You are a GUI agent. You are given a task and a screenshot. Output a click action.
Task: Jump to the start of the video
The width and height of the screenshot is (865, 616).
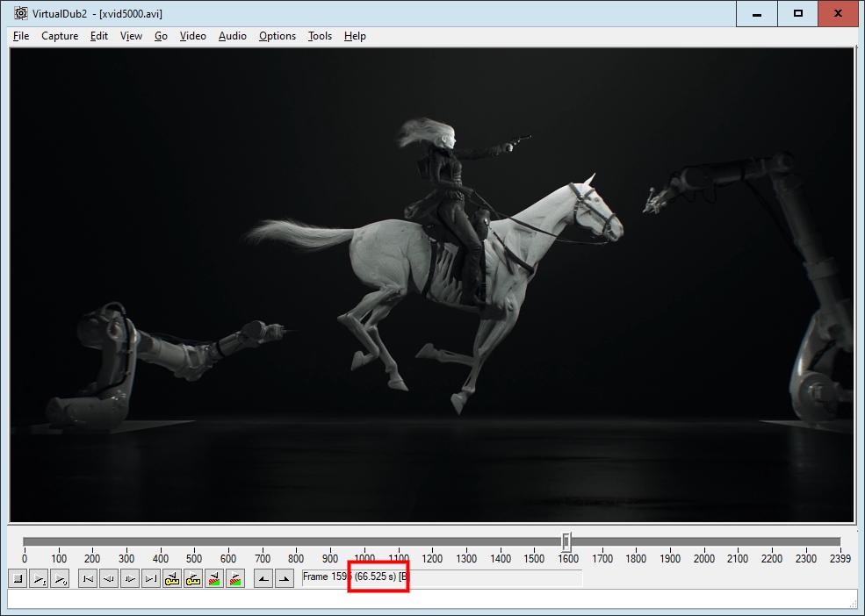(x=88, y=578)
